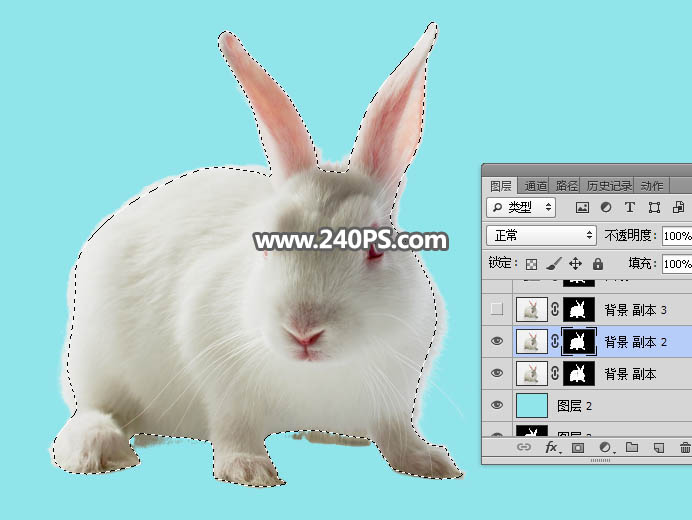Click mask link icon on 背景 副本 3
692x520 pixels.
(555, 309)
